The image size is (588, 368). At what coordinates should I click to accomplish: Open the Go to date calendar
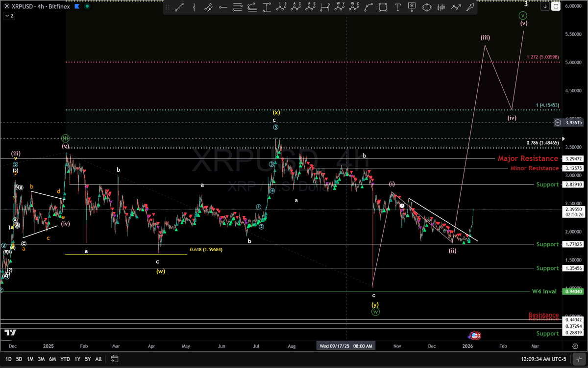point(114,359)
